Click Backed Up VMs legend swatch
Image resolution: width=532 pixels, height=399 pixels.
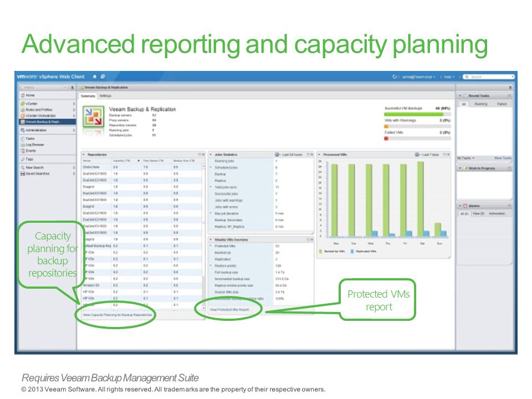click(321, 252)
